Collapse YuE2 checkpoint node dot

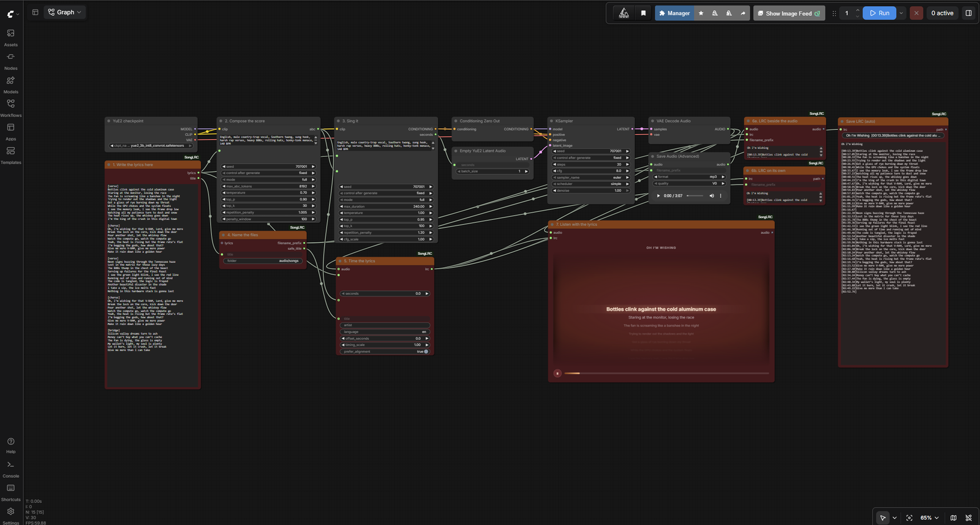pyautogui.click(x=109, y=121)
